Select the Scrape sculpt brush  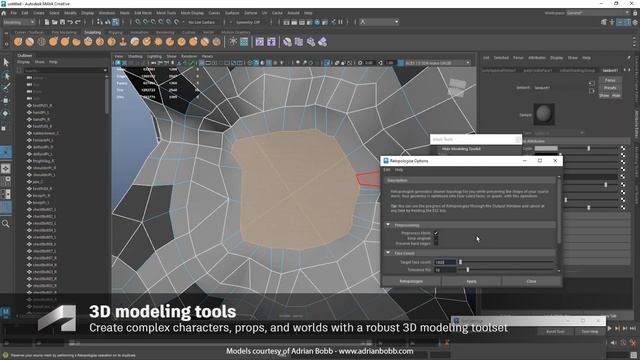point(147,42)
